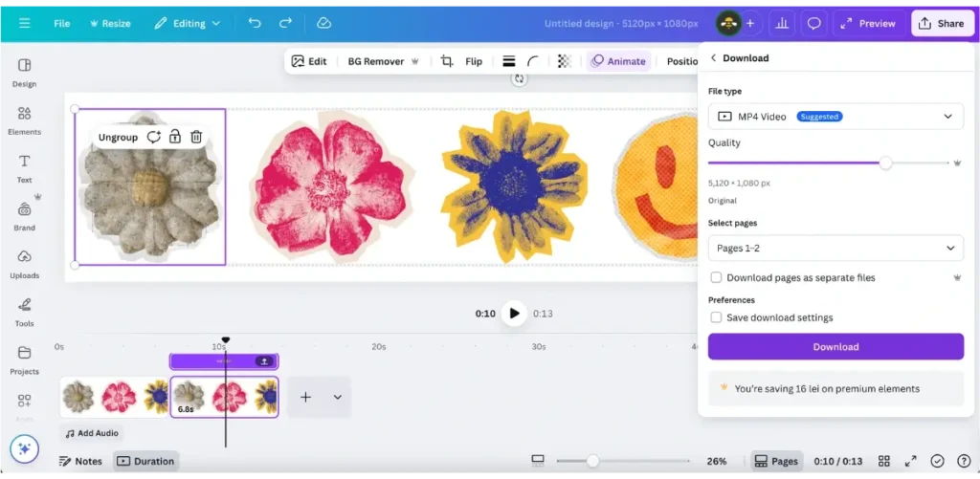Switch to the Notes tab
The height and width of the screenshot is (479, 980).
[80, 461]
